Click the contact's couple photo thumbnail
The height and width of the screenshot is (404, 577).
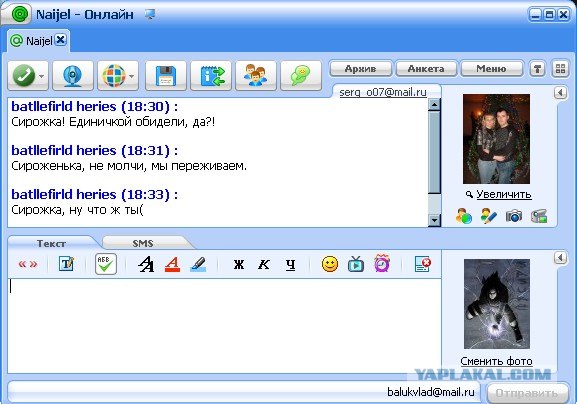[496, 139]
